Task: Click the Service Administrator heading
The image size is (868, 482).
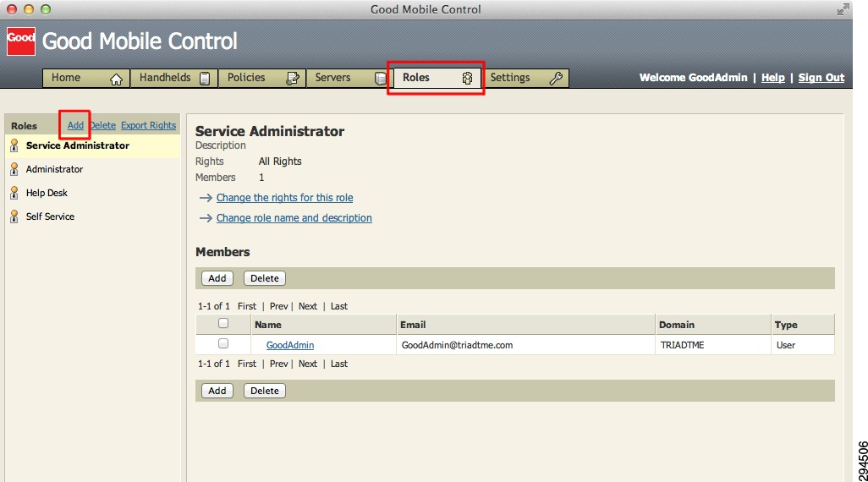Action: (x=270, y=131)
